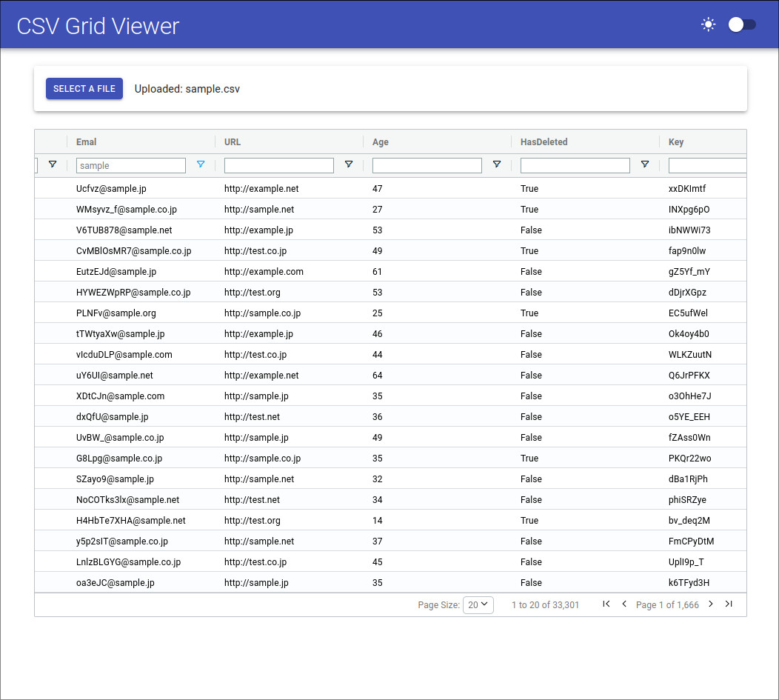This screenshot has width=779, height=700.
Task: Click the previous page arrow
Action: click(624, 604)
